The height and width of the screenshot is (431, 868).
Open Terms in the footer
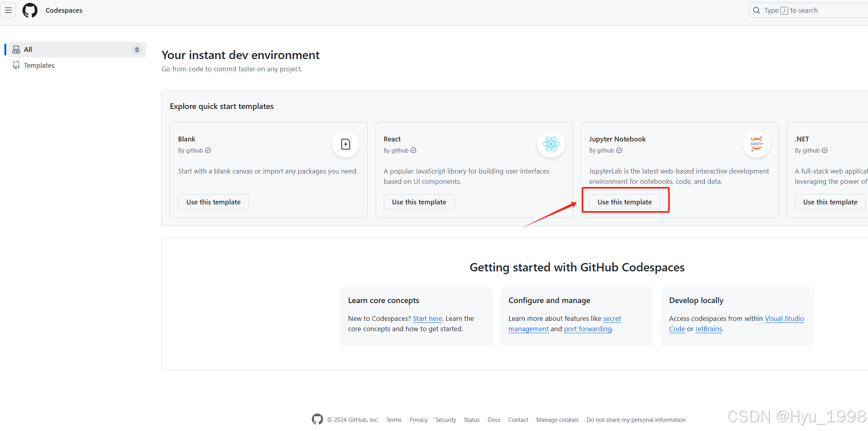(x=394, y=420)
